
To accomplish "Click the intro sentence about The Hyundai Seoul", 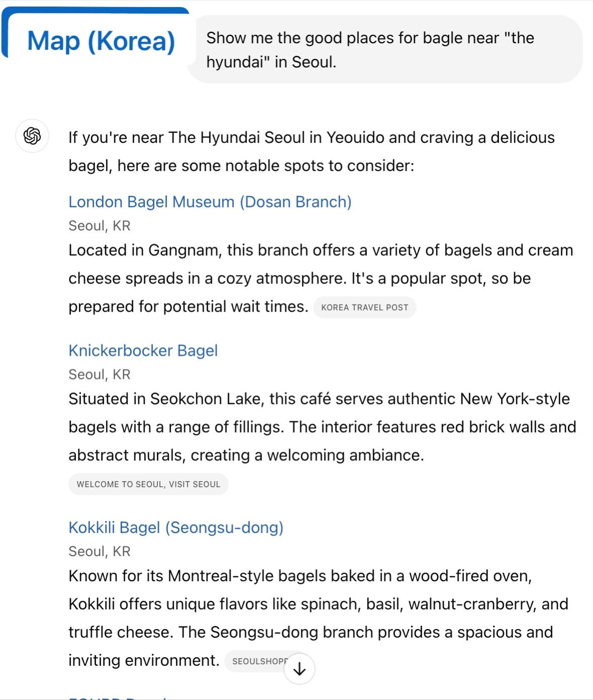I will pyautogui.click(x=311, y=151).
